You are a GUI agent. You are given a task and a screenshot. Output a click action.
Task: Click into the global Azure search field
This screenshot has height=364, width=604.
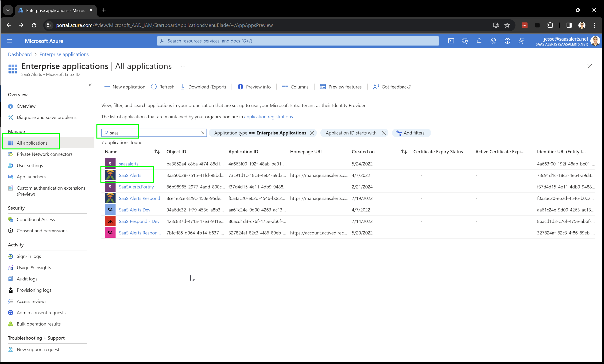[x=298, y=41]
